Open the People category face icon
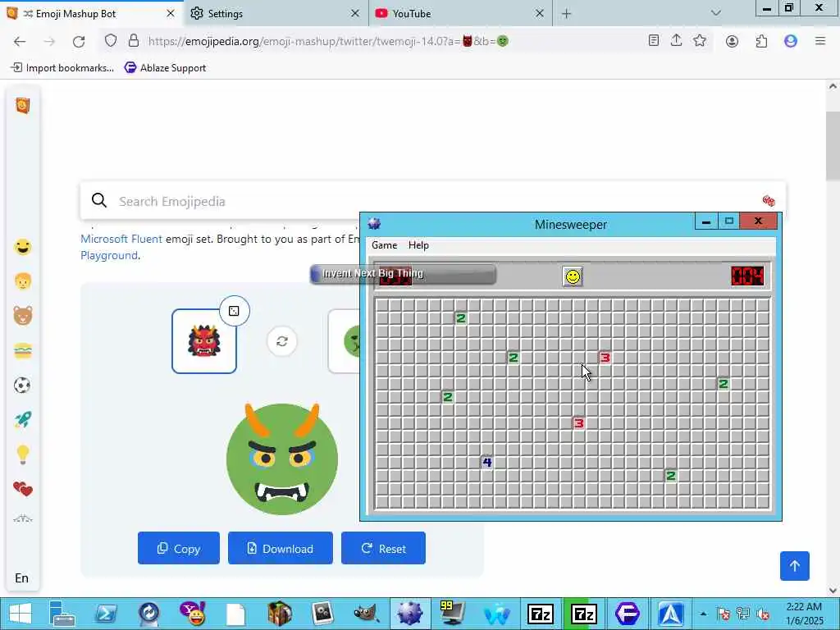 22,281
